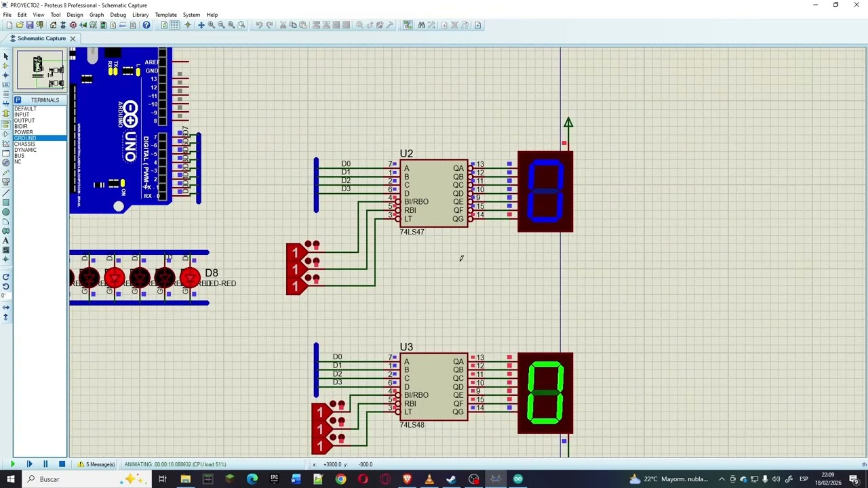Open the Library menu
This screenshot has height=488, width=868.
[x=140, y=14]
